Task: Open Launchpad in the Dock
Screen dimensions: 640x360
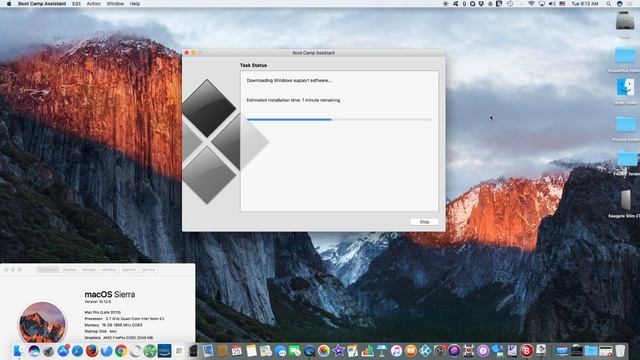Action: 49,351
